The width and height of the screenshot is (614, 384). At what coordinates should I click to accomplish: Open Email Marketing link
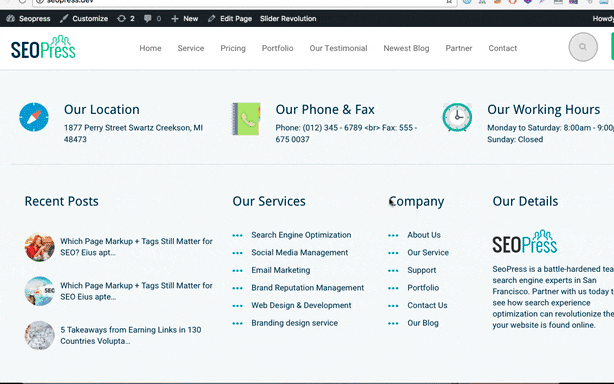pos(281,270)
